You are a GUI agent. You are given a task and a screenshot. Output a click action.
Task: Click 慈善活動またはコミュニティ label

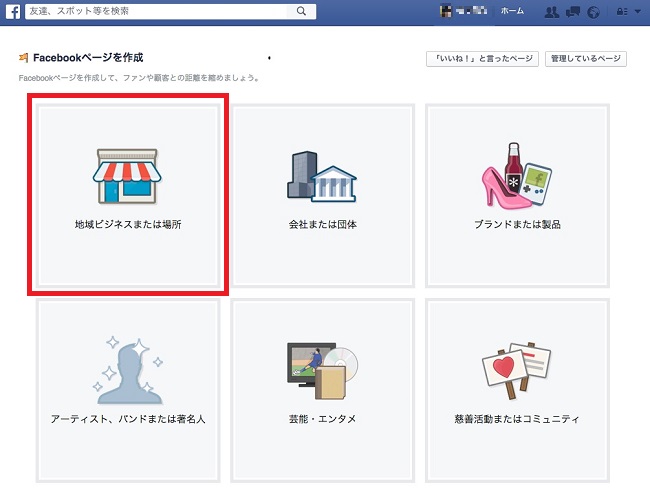click(517, 419)
